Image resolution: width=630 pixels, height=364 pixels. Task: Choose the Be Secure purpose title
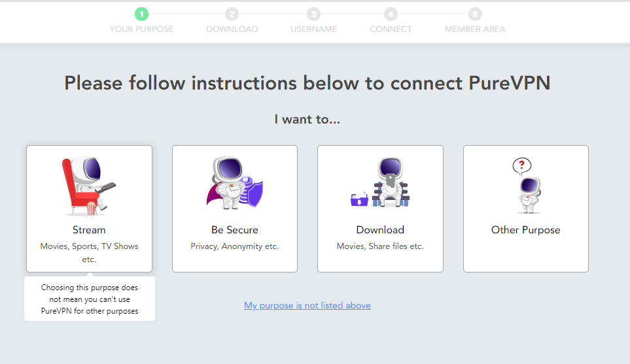(x=235, y=230)
